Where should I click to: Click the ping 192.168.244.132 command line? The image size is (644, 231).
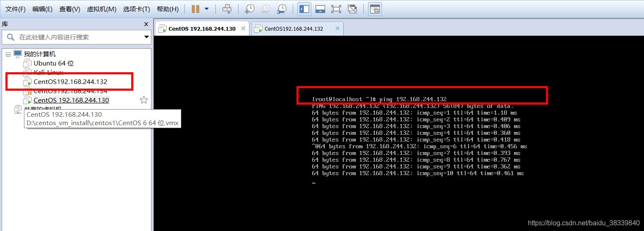click(x=379, y=100)
